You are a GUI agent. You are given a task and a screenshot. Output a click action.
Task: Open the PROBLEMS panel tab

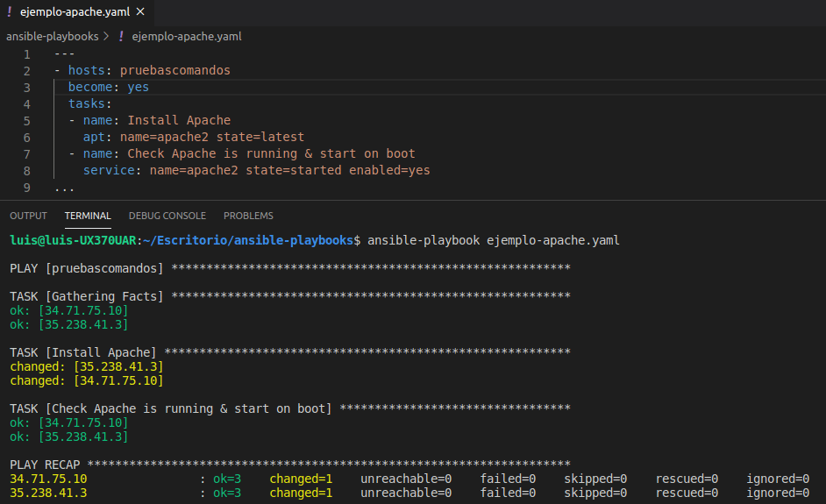pos(248,216)
